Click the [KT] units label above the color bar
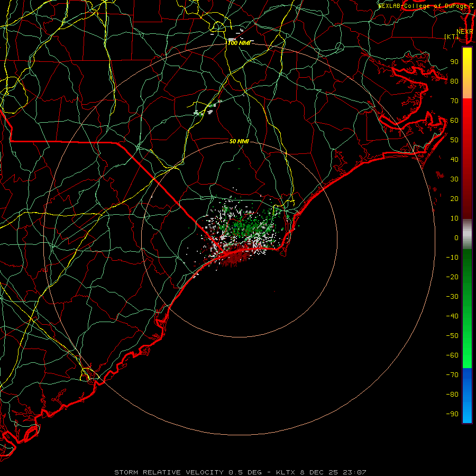Image resolution: width=476 pixels, height=476 pixels. [452, 36]
